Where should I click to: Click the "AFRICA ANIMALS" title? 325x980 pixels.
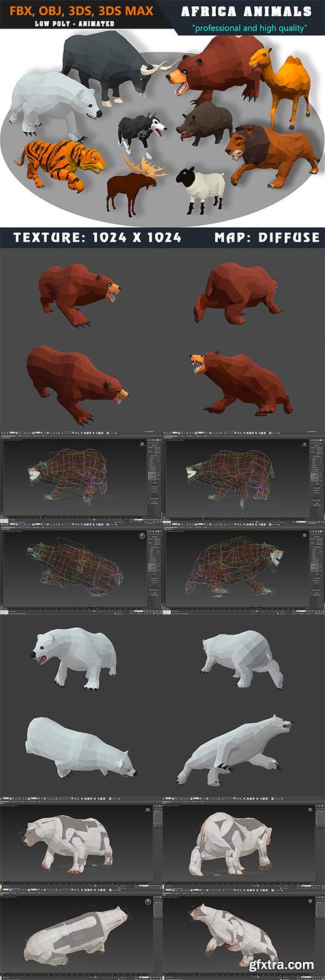click(246, 12)
